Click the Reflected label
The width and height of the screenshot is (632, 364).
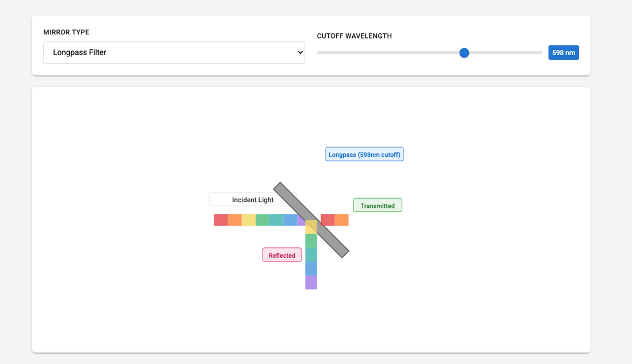click(x=282, y=255)
